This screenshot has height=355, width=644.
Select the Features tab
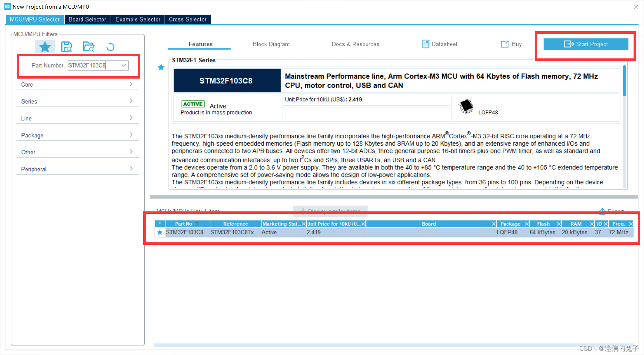[x=200, y=44]
